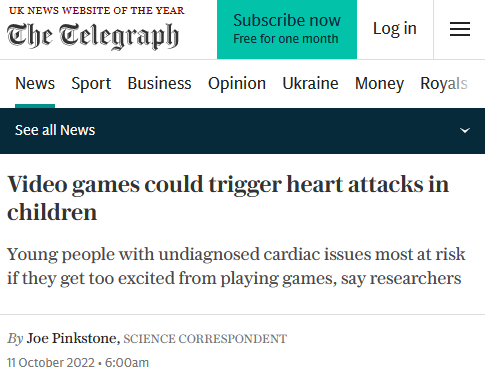Click The Telegraph logo
The height and width of the screenshot is (386, 485).
93,36
